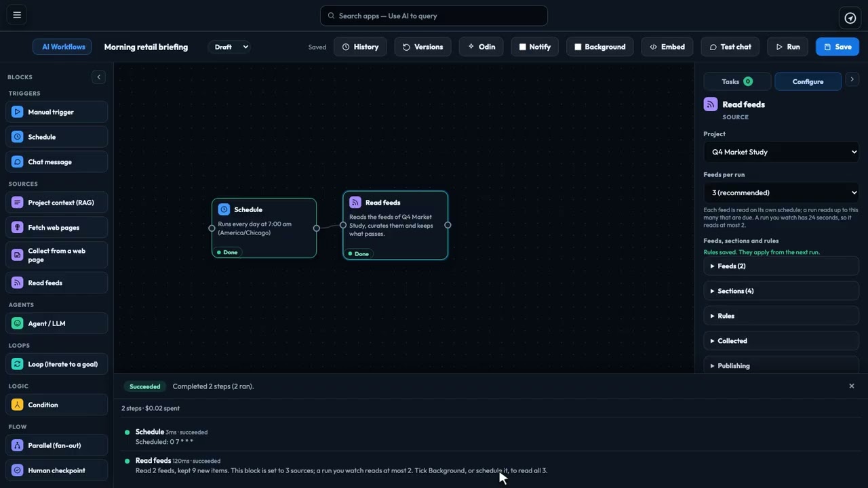Viewport: 868px width, 488px height.
Task: Open the Versions button
Action: (422, 47)
